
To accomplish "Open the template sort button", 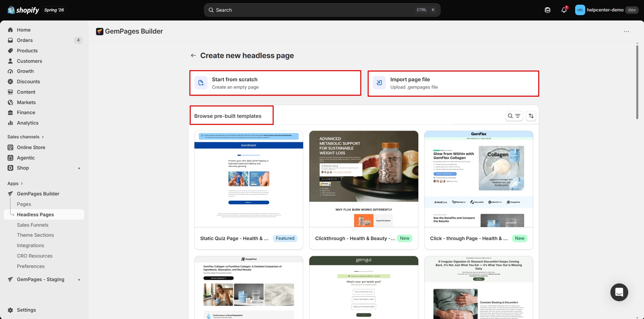I will pyautogui.click(x=531, y=116).
